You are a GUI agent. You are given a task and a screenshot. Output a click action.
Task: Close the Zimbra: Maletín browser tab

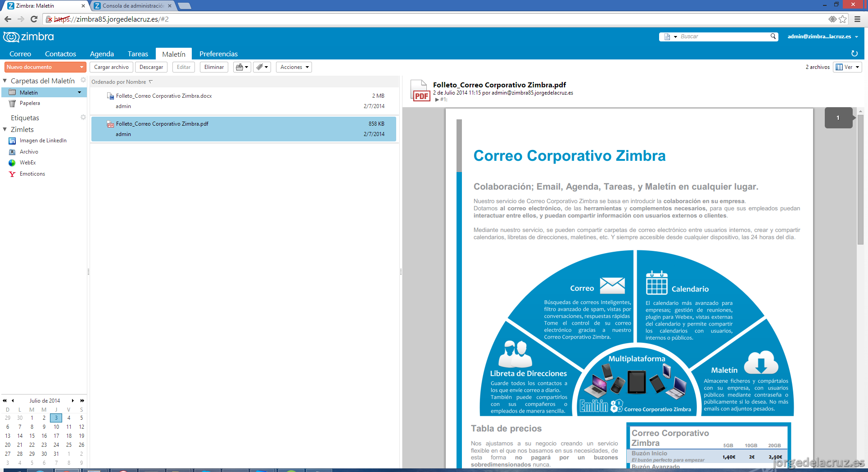83,6
